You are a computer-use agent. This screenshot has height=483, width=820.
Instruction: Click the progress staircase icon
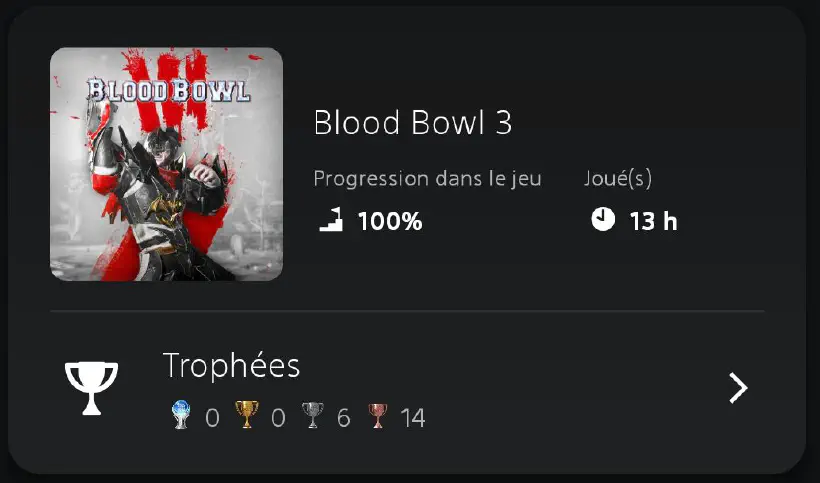coord(331,220)
